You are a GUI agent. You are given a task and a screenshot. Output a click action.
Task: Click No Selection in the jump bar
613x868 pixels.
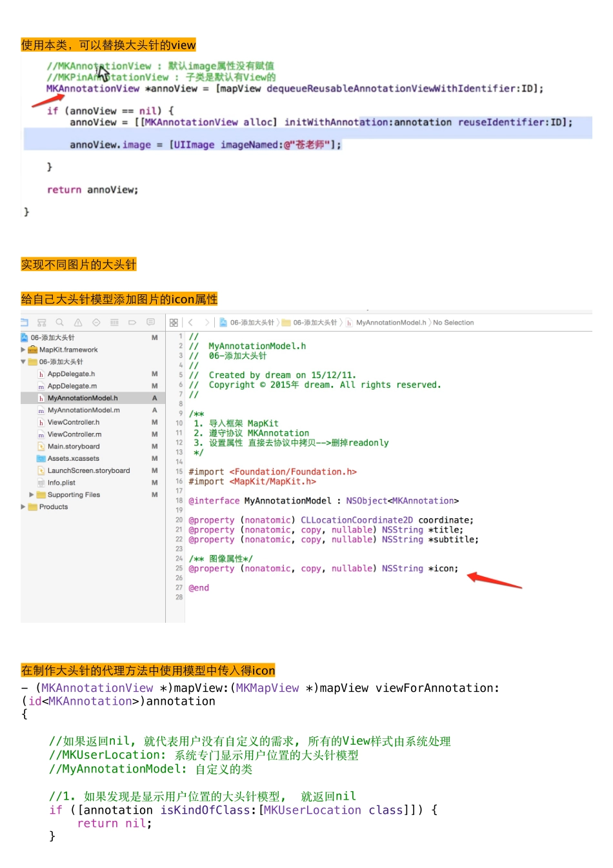pyautogui.click(x=453, y=323)
